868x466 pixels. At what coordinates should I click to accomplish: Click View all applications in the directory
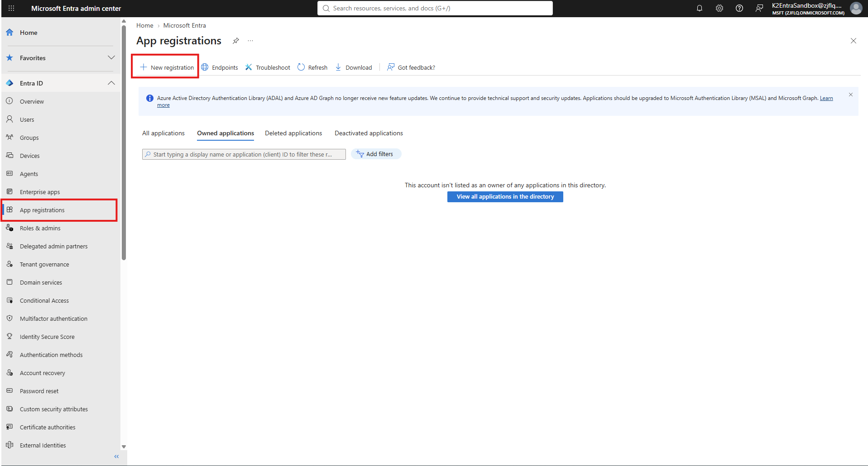click(505, 197)
